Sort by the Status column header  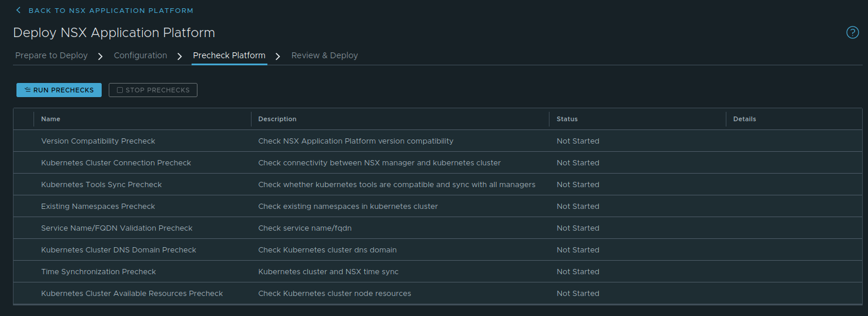coord(567,119)
